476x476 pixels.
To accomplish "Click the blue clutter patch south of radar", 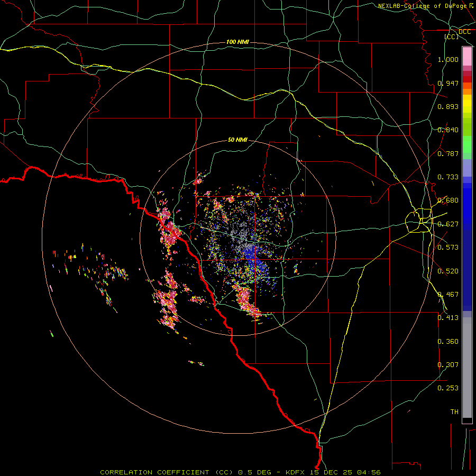I will tap(255, 261).
